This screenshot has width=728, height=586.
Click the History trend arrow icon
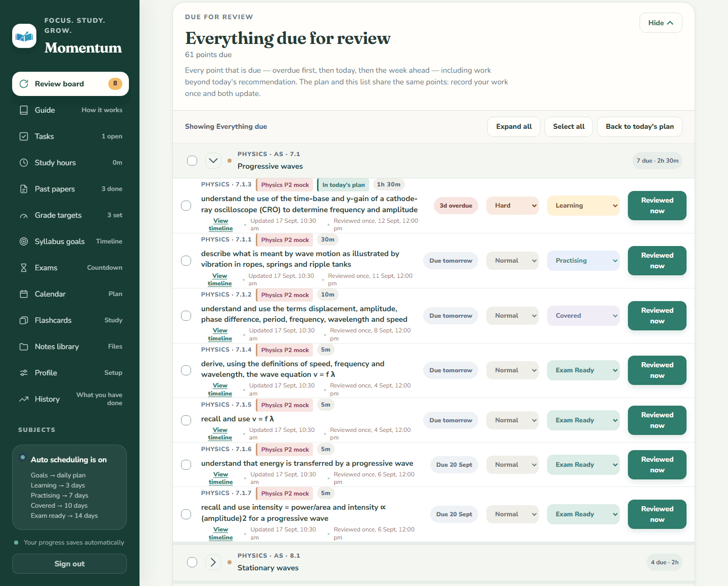[x=24, y=399]
